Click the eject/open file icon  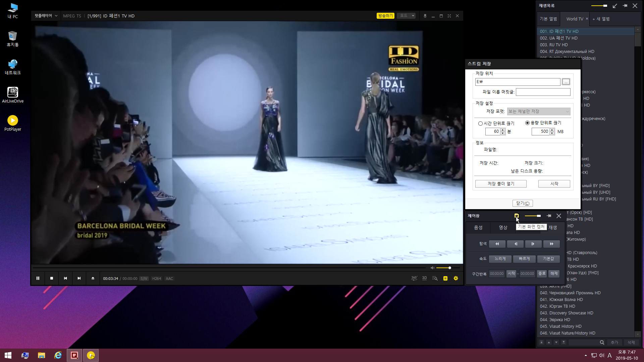tap(93, 278)
